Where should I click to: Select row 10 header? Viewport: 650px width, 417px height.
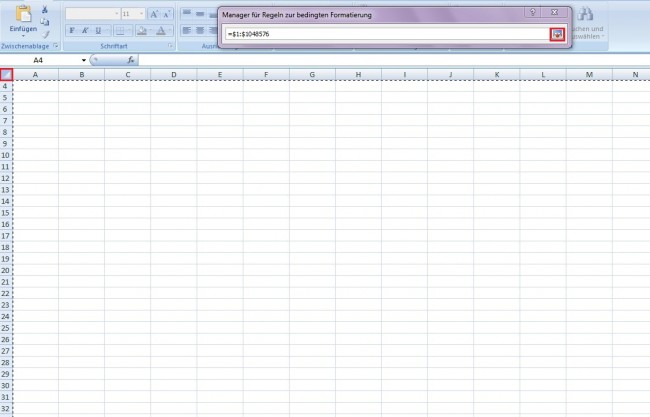pyautogui.click(x=6, y=155)
